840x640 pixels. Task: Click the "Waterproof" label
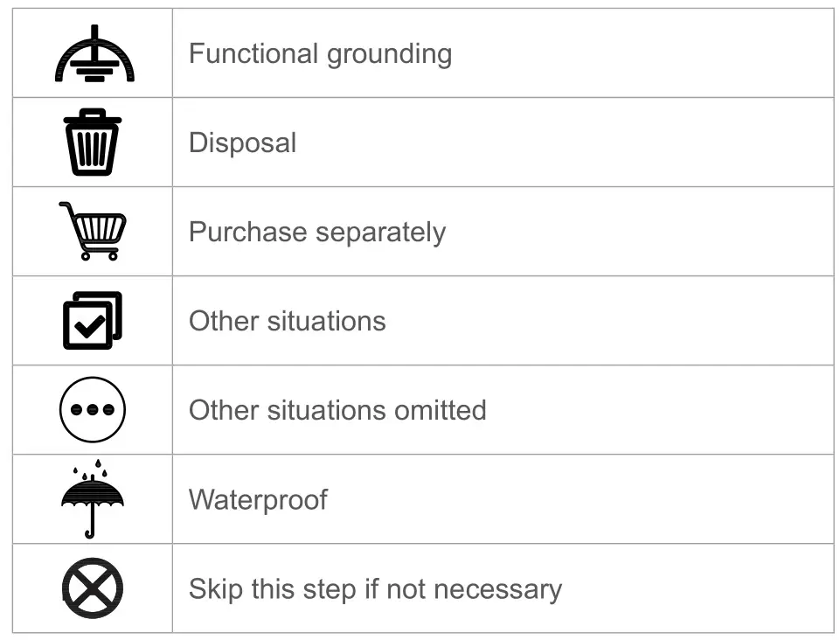(258, 499)
